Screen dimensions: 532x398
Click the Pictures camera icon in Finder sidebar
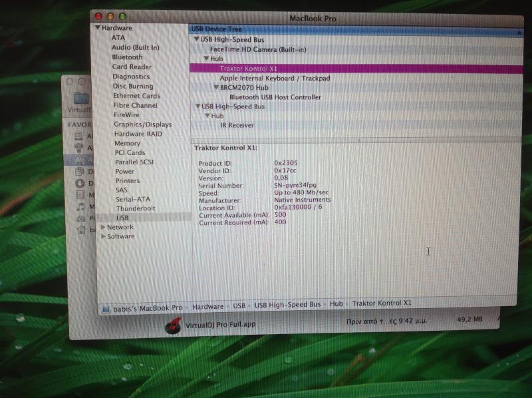pos(80,219)
